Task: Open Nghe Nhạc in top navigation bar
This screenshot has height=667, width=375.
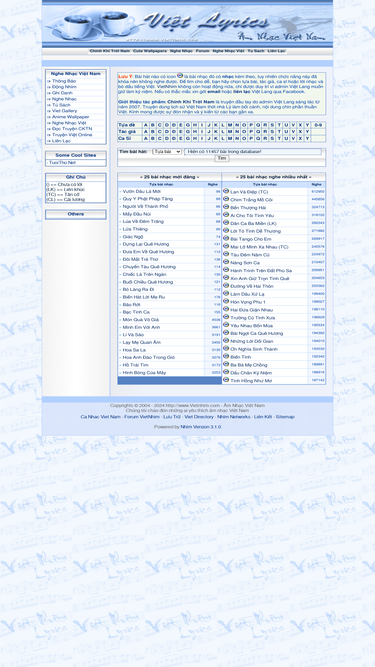Action: click(181, 51)
